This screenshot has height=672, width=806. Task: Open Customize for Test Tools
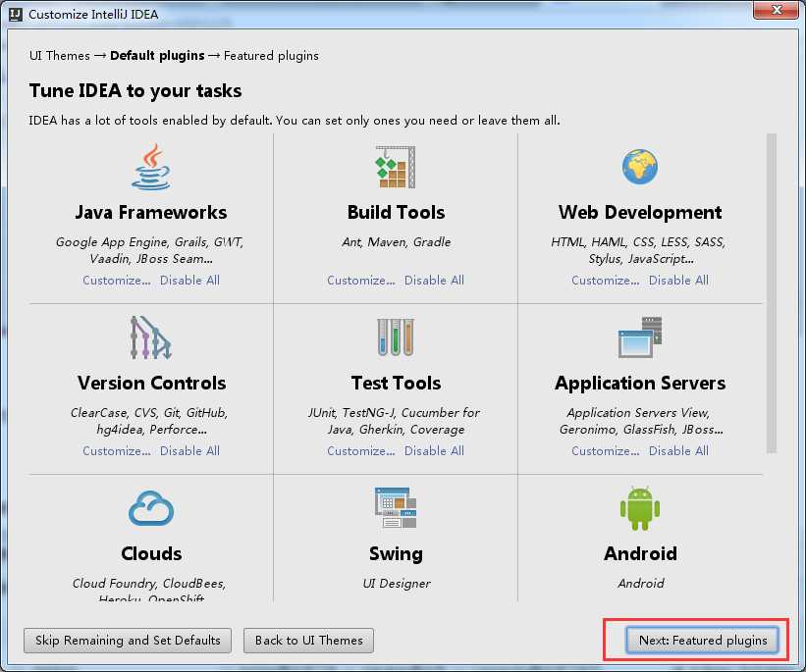click(361, 451)
